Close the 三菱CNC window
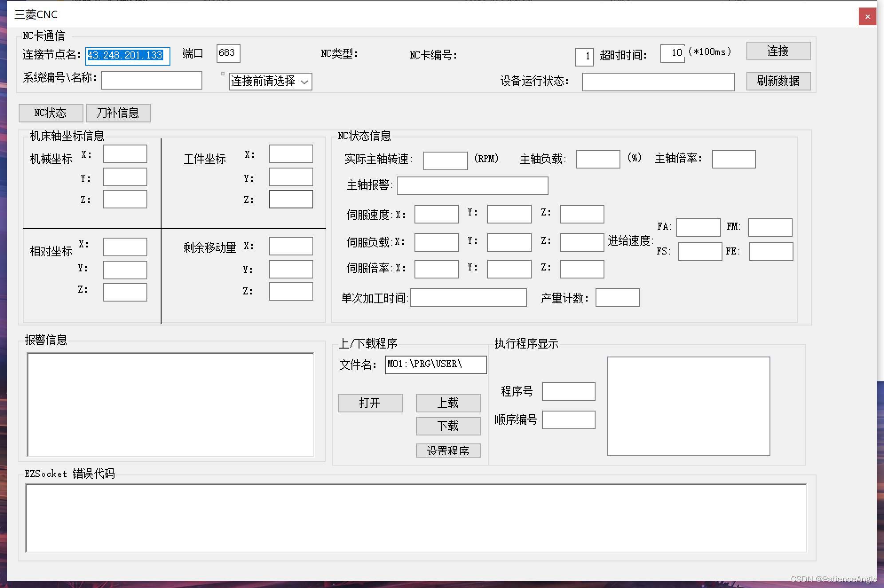The width and height of the screenshot is (884, 588). click(x=867, y=16)
